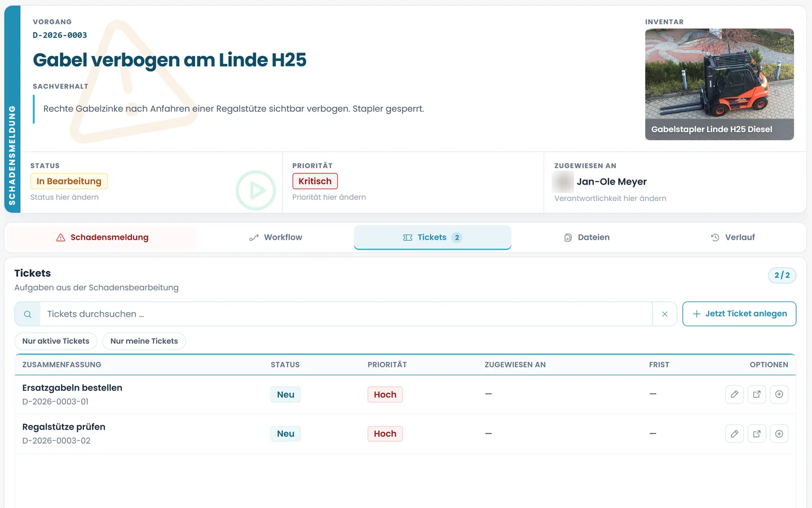Click the Neu status badge of Regalstütze prüfen

(x=286, y=433)
